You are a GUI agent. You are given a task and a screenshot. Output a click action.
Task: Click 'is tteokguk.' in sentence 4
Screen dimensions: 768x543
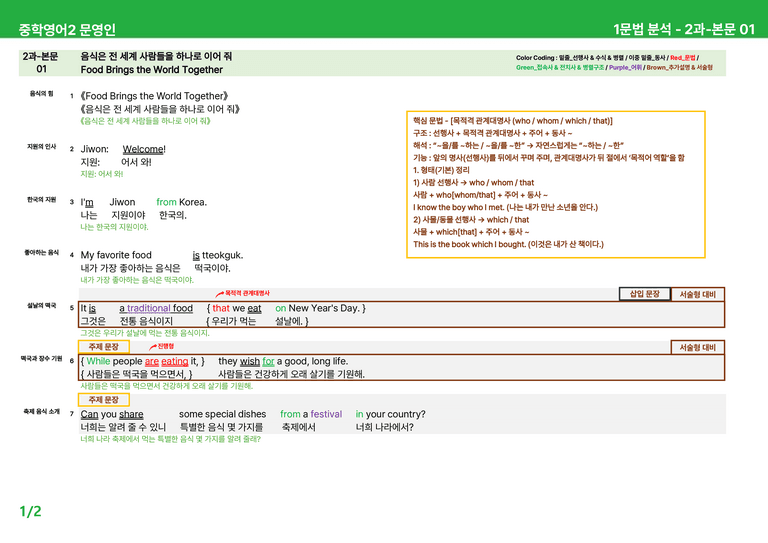[x=217, y=255]
